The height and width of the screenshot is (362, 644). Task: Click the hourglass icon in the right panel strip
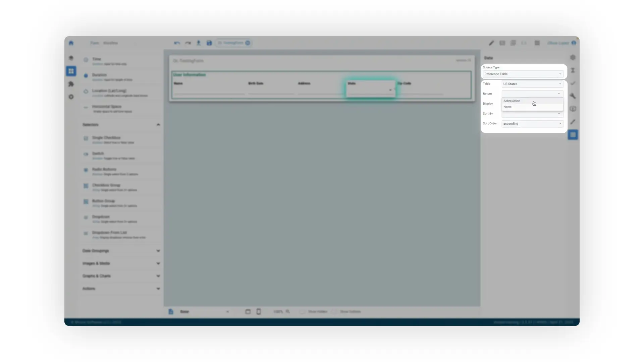point(573,70)
